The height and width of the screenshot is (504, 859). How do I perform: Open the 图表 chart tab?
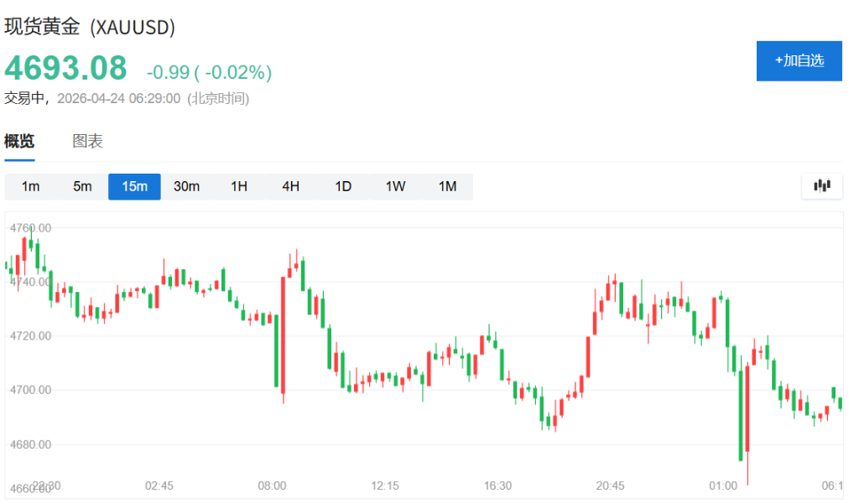click(x=87, y=141)
